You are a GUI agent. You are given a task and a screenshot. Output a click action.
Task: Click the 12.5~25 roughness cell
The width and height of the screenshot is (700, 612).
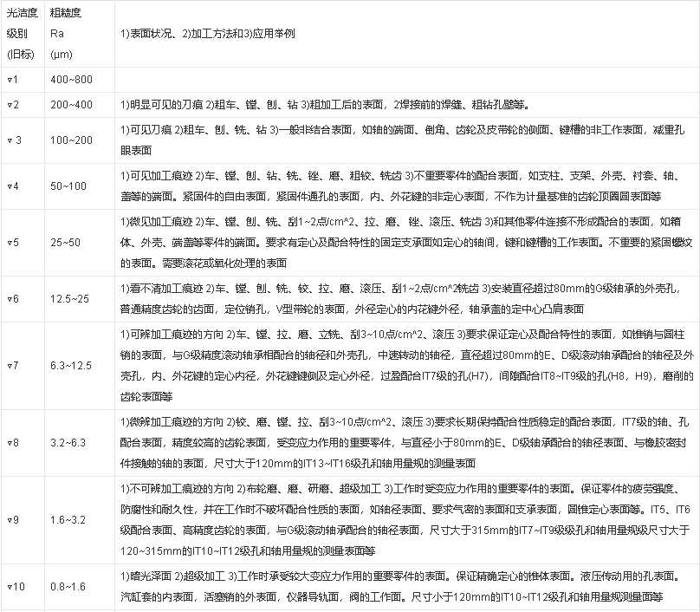[x=68, y=299]
